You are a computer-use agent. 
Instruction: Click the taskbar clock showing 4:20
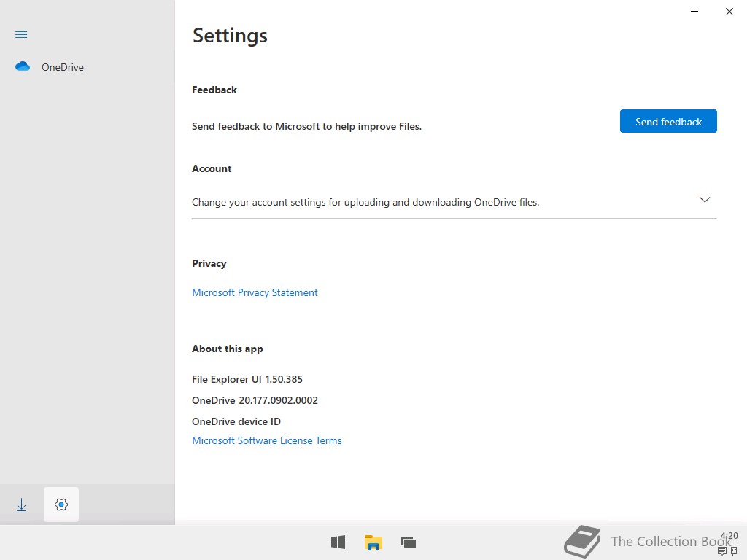coord(729,536)
